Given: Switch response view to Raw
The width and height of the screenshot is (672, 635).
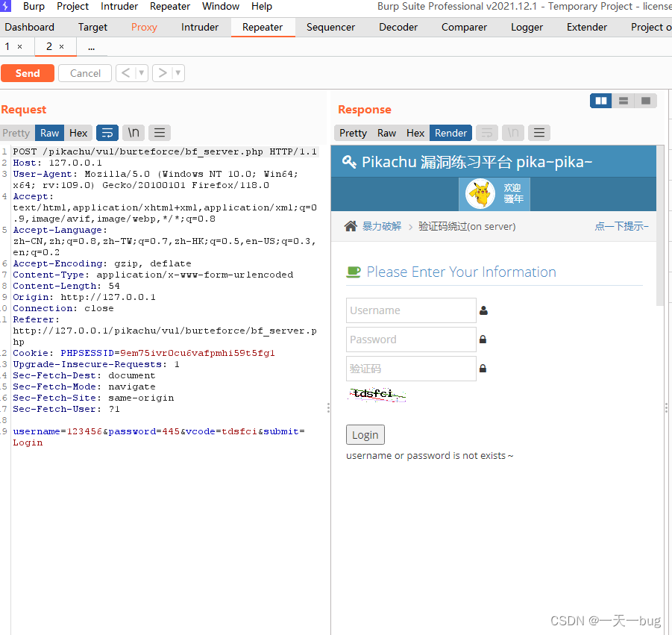Looking at the screenshot, I should [386, 133].
